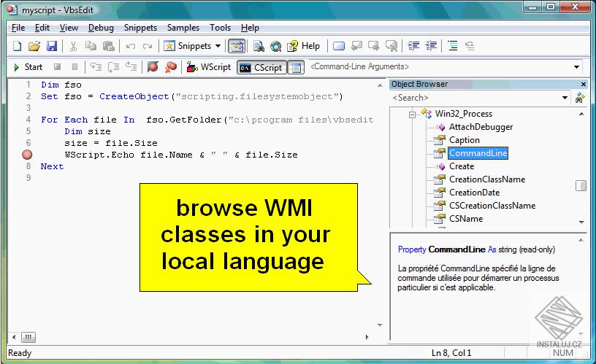The height and width of the screenshot is (364, 596).
Task: Open the View menu
Action: (69, 28)
